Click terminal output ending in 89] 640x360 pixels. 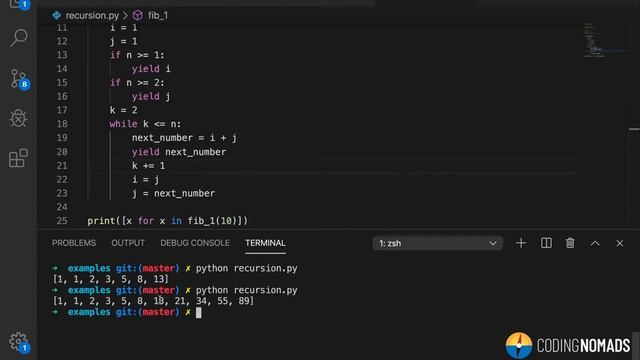153,301
